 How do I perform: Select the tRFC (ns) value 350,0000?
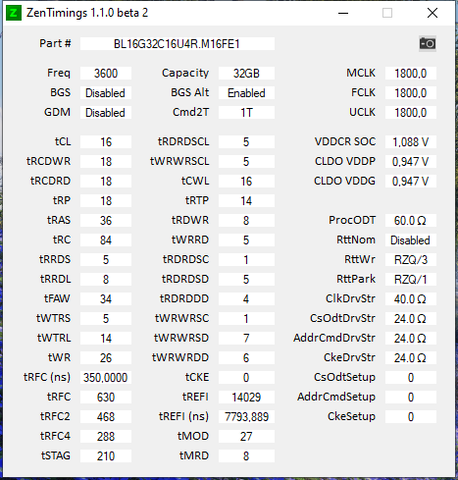106,378
